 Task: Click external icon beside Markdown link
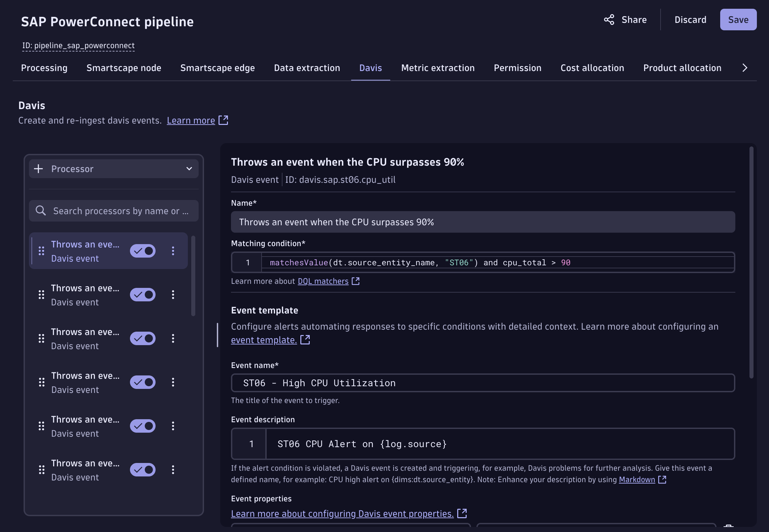click(662, 479)
